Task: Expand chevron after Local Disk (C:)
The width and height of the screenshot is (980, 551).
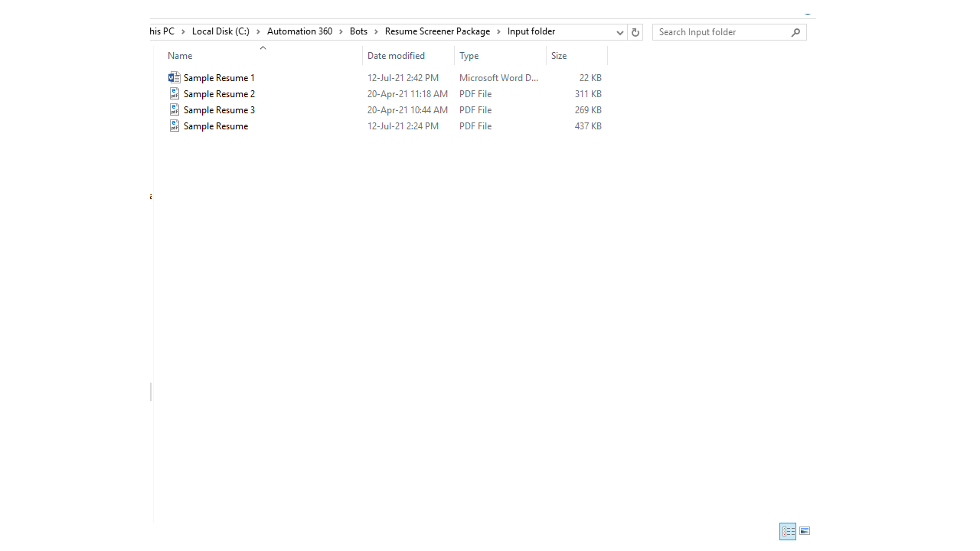Action: (x=258, y=31)
